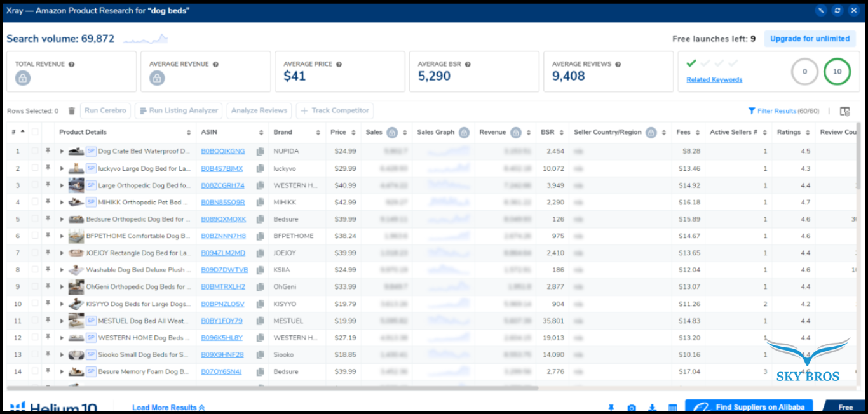This screenshot has width=868, height=414.
Task: Click the table export icon beside Filter Results
Action: tap(845, 110)
